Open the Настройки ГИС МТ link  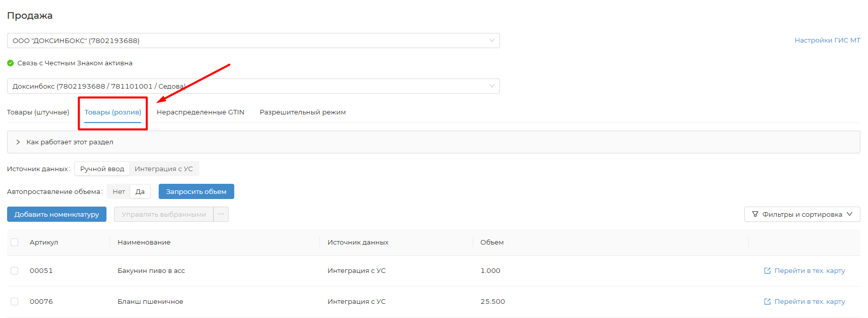(x=827, y=41)
